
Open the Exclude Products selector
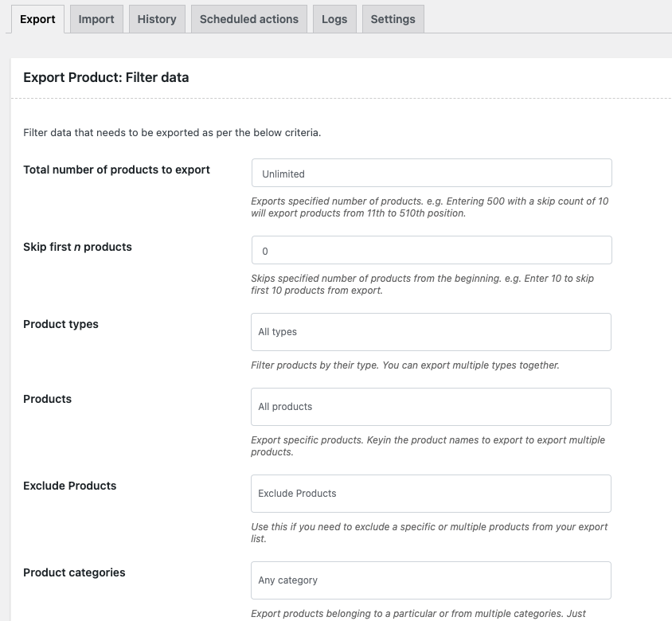431,494
